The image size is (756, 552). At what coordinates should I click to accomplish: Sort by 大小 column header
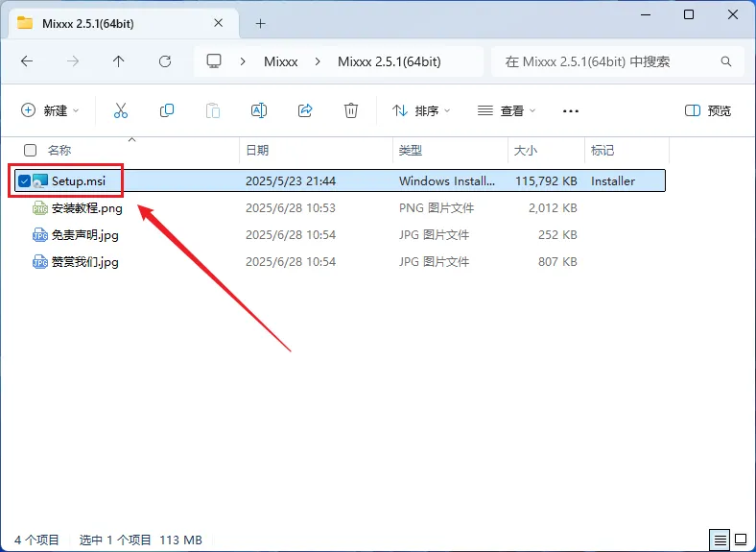tap(526, 150)
